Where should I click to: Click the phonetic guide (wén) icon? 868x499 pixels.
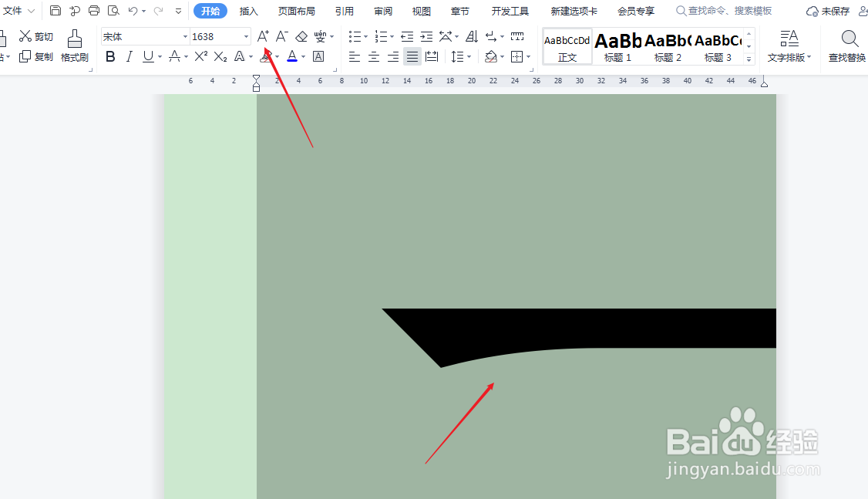[x=320, y=36]
